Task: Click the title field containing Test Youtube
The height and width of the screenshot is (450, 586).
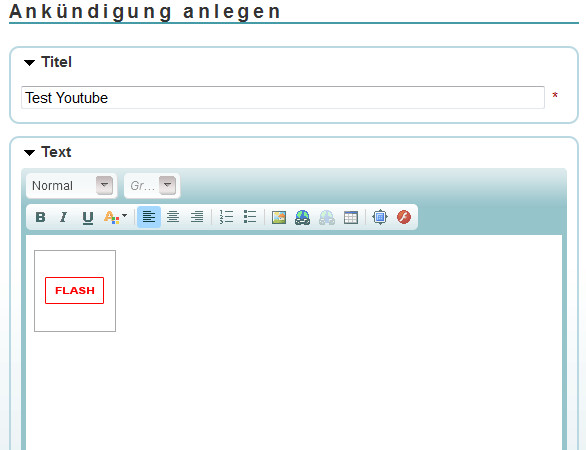Action: [283, 98]
